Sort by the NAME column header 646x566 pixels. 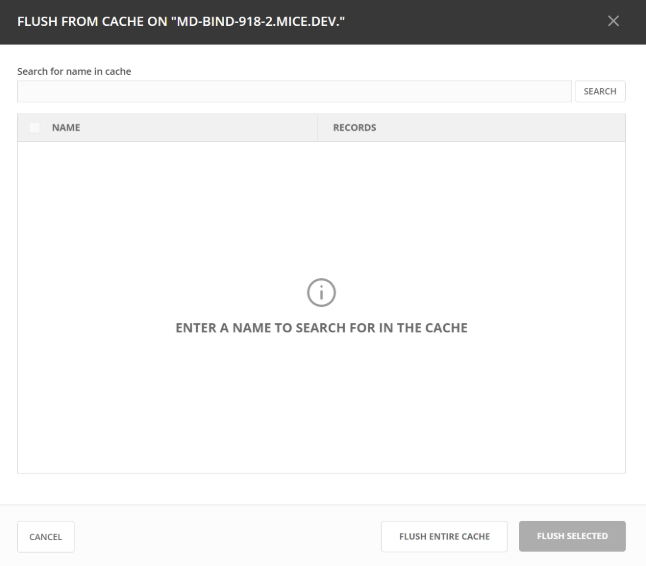(x=66, y=128)
